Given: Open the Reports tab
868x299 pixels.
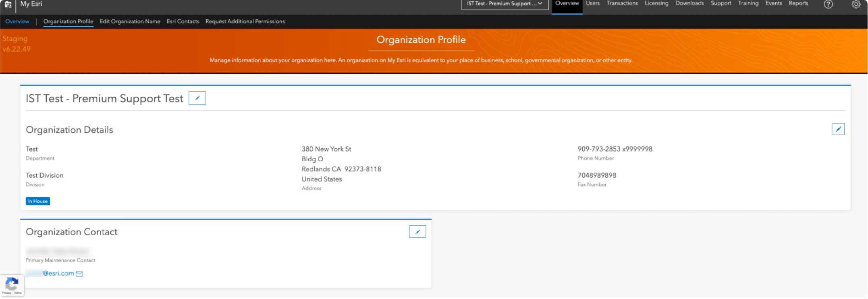Looking at the screenshot, I should point(798,3).
